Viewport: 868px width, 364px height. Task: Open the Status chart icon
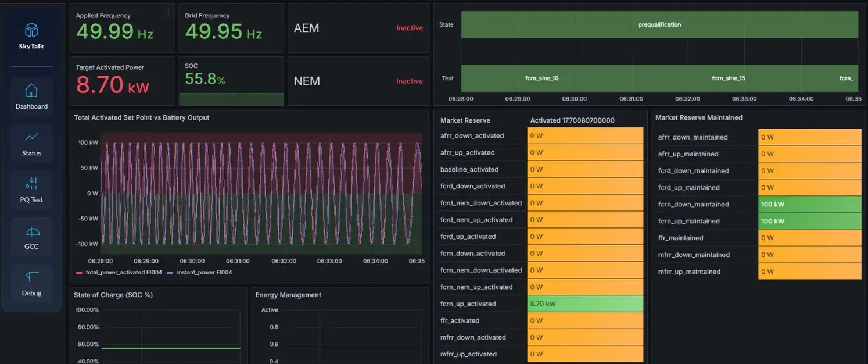point(31,137)
